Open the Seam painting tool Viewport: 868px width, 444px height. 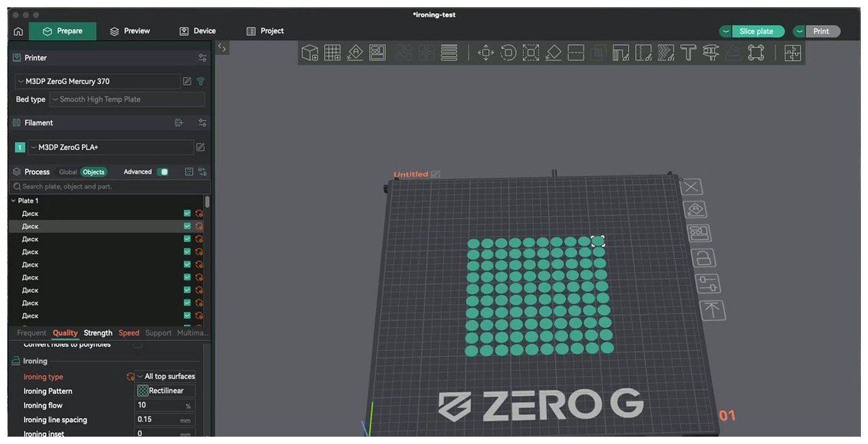[643, 53]
